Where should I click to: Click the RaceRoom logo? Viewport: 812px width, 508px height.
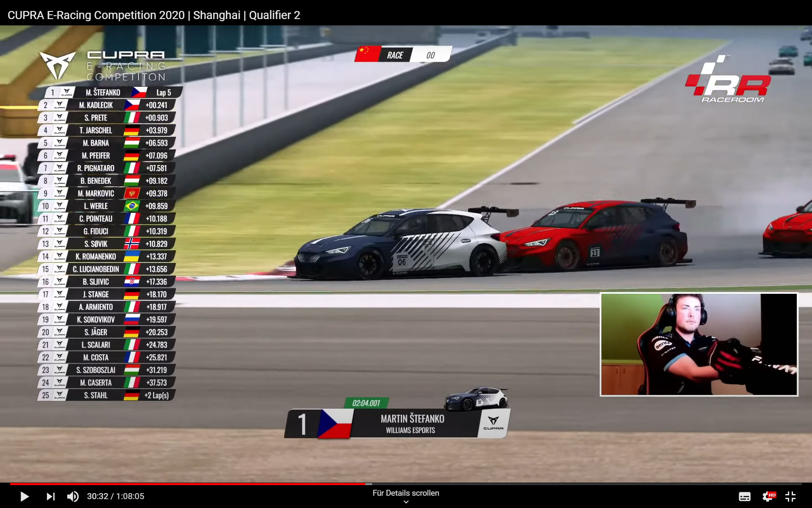coord(728,79)
